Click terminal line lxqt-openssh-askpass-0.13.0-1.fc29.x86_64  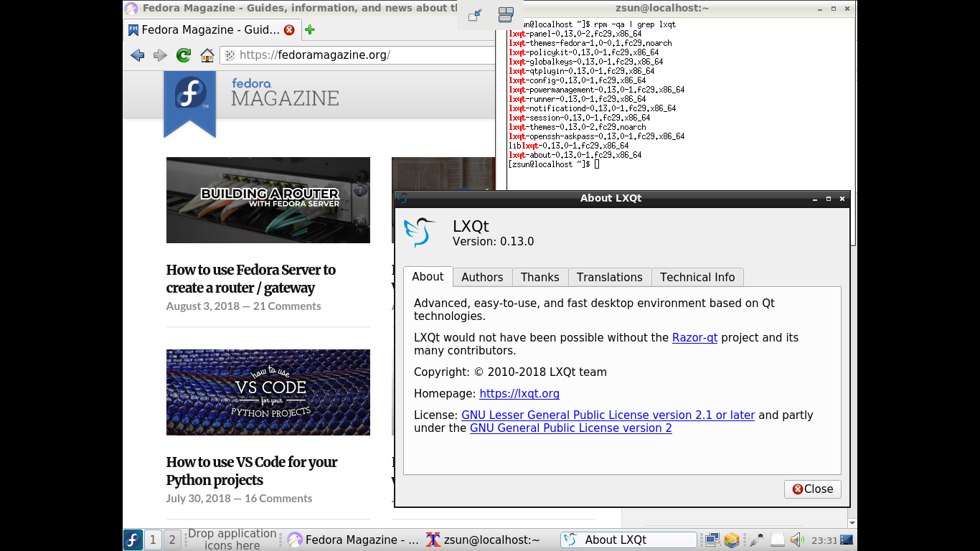coord(597,136)
